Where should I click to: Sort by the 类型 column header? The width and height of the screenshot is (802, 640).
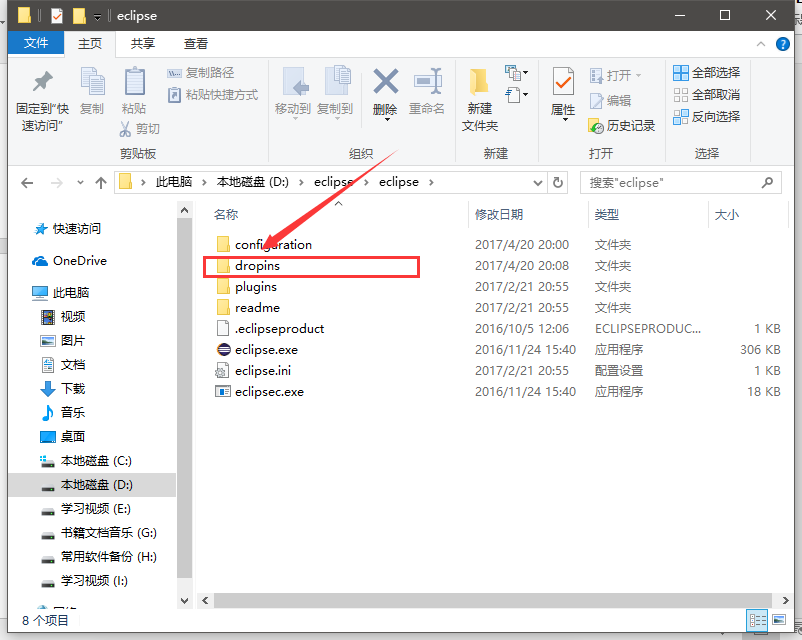[x=607, y=215]
